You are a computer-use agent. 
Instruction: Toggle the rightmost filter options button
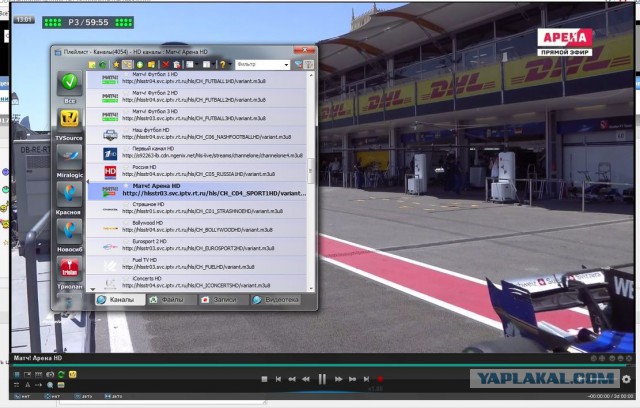pos(309,64)
